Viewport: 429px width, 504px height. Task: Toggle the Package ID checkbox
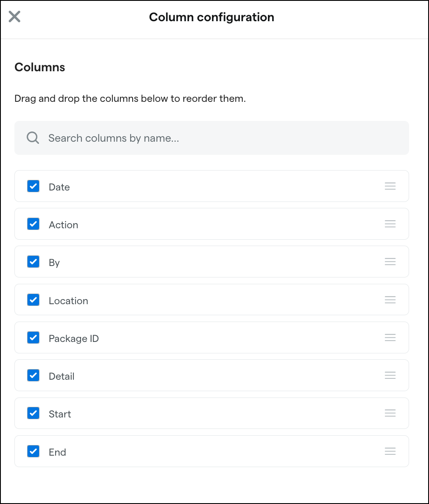[33, 338]
